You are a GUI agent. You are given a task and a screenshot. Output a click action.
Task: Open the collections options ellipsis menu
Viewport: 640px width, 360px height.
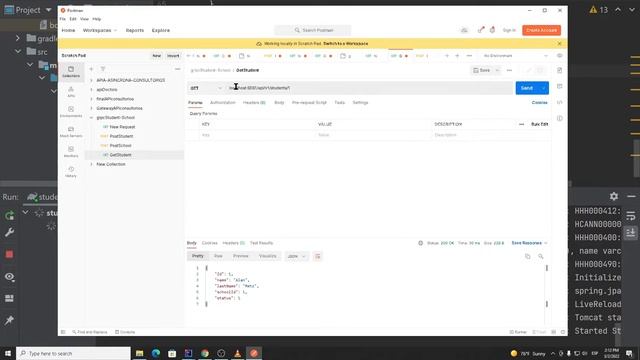tap(178, 69)
